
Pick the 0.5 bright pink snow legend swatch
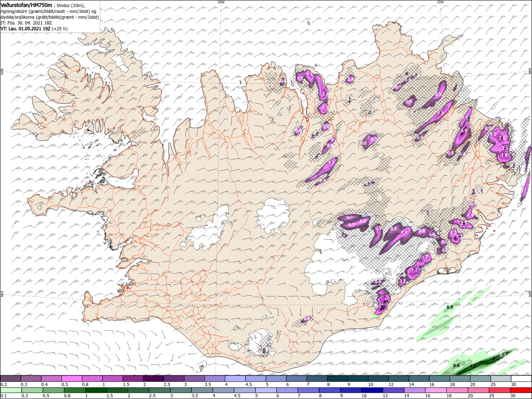pyautogui.click(x=72, y=379)
